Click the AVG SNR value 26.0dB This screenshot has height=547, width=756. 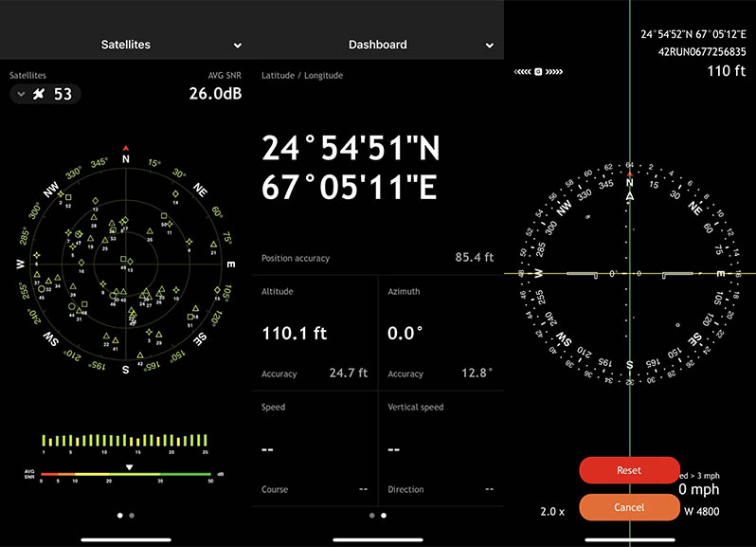click(215, 94)
